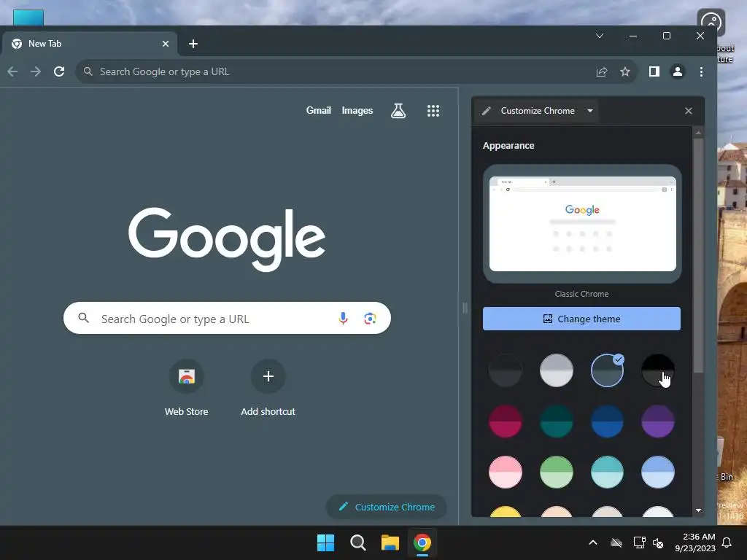Toggle the Chrome side panel icon
747x560 pixels.
click(654, 71)
